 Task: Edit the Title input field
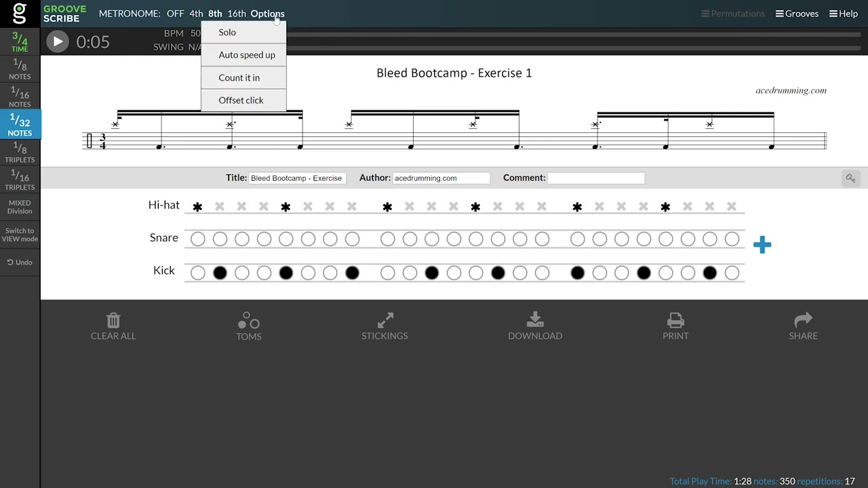[x=297, y=178]
